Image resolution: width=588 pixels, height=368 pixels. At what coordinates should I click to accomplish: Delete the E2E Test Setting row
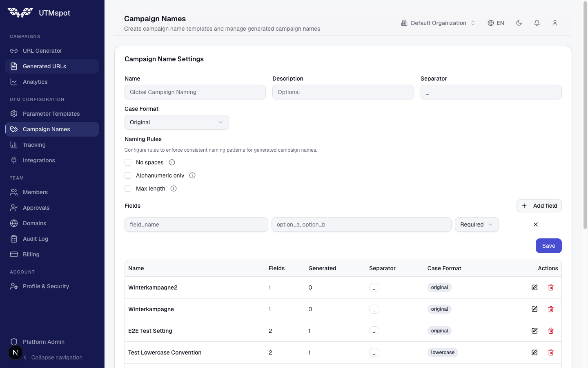551,331
